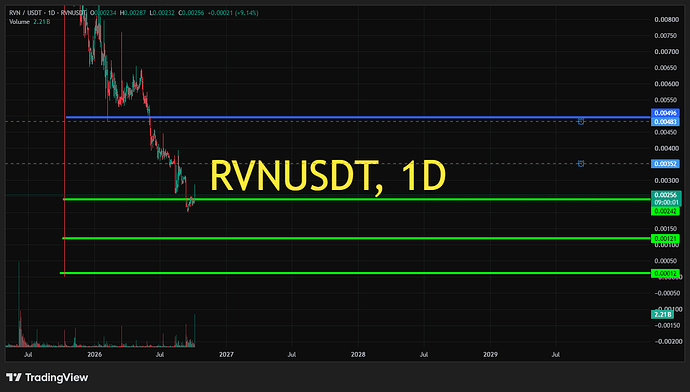Click the C0.00256 close value in header
The width and height of the screenshot is (690, 392).
coord(191,13)
